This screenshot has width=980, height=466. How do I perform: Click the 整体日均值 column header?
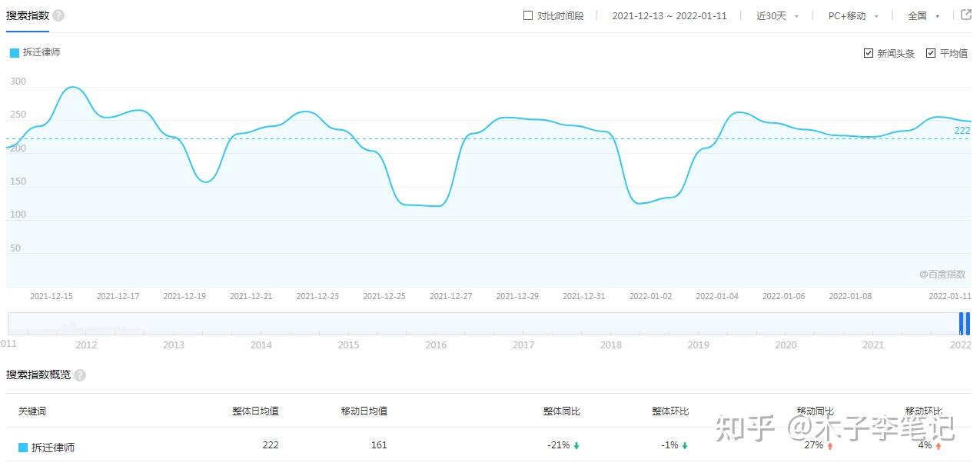256,411
